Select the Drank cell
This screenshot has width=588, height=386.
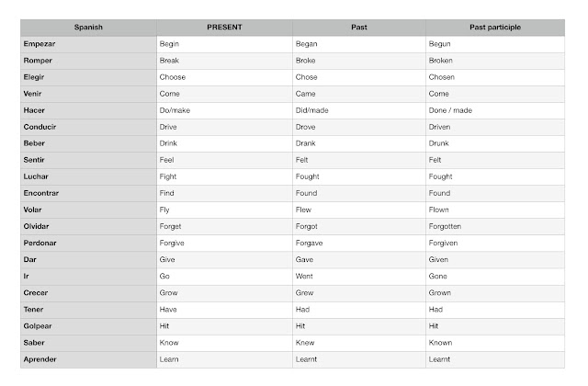(359, 143)
